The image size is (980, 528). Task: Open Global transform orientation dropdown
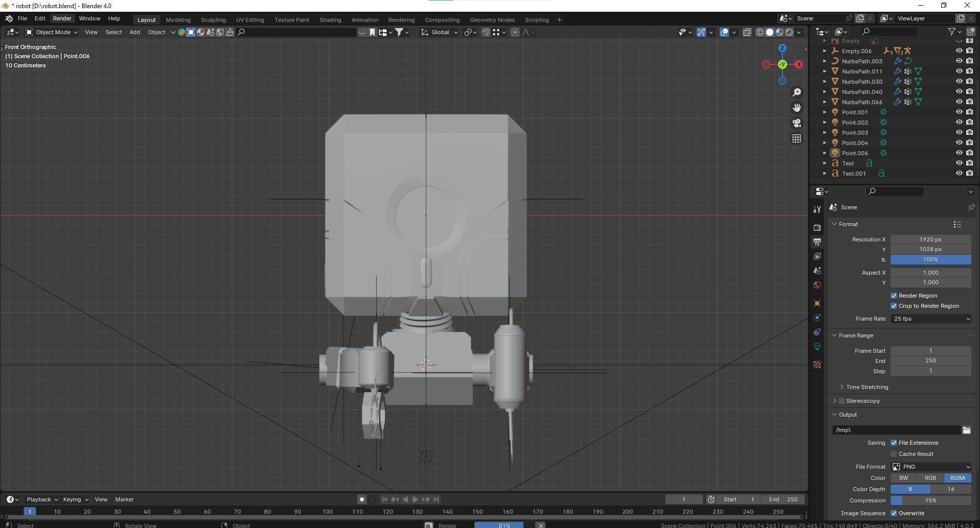tap(440, 32)
